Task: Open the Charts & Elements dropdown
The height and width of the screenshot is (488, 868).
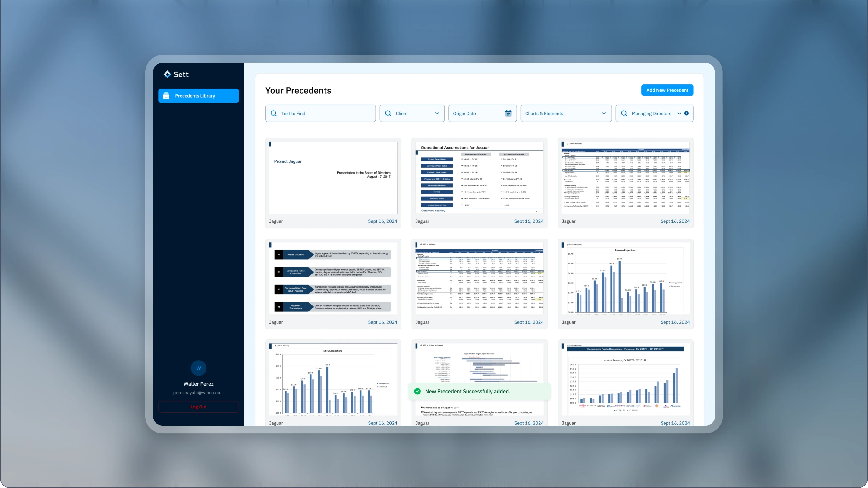Action: pyautogui.click(x=566, y=114)
